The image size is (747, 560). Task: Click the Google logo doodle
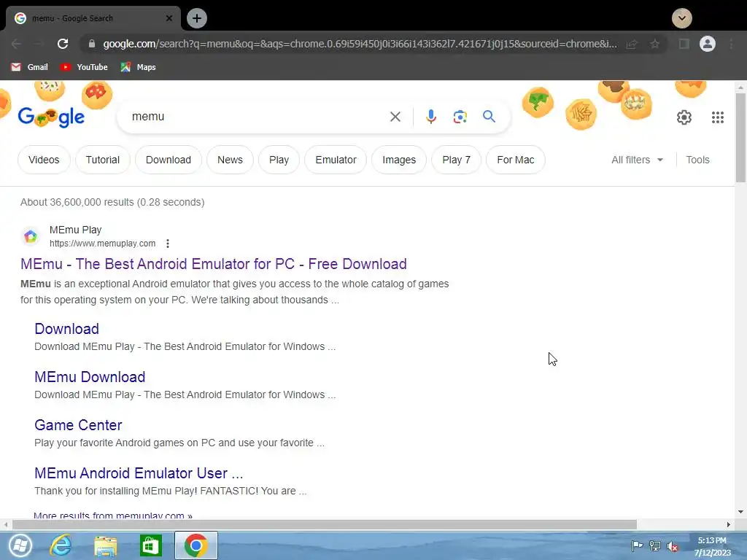point(52,117)
